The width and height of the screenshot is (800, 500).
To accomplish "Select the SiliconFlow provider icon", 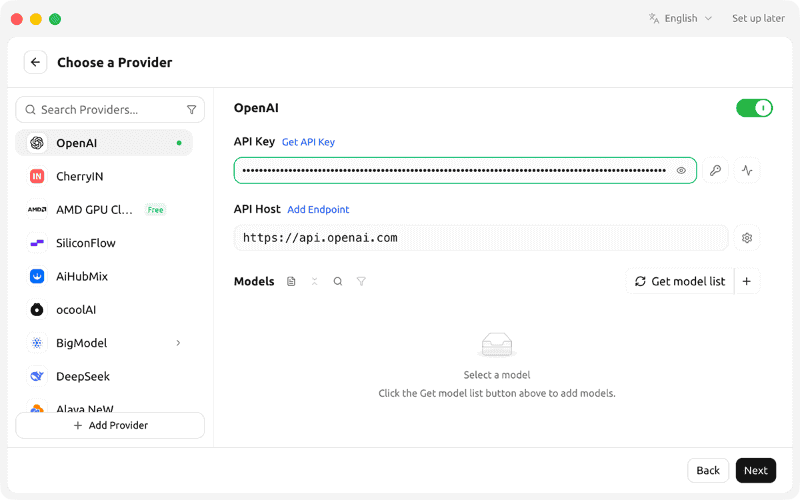I will pos(37,243).
